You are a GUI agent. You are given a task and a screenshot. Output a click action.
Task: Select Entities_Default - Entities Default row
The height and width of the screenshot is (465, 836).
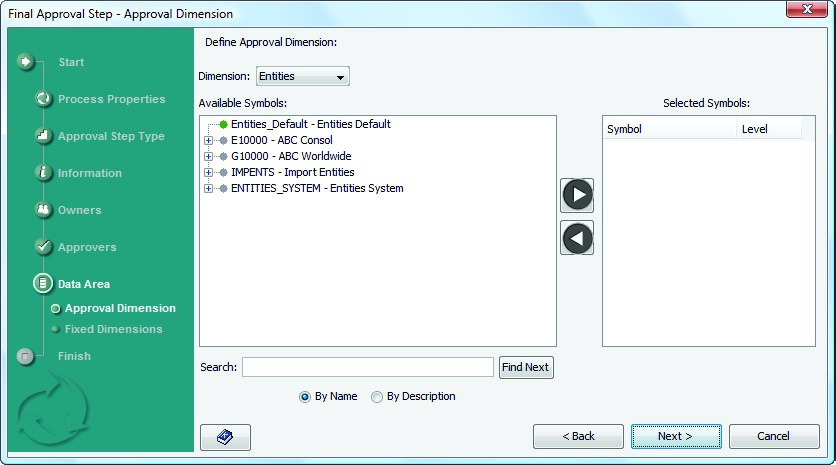[311, 124]
